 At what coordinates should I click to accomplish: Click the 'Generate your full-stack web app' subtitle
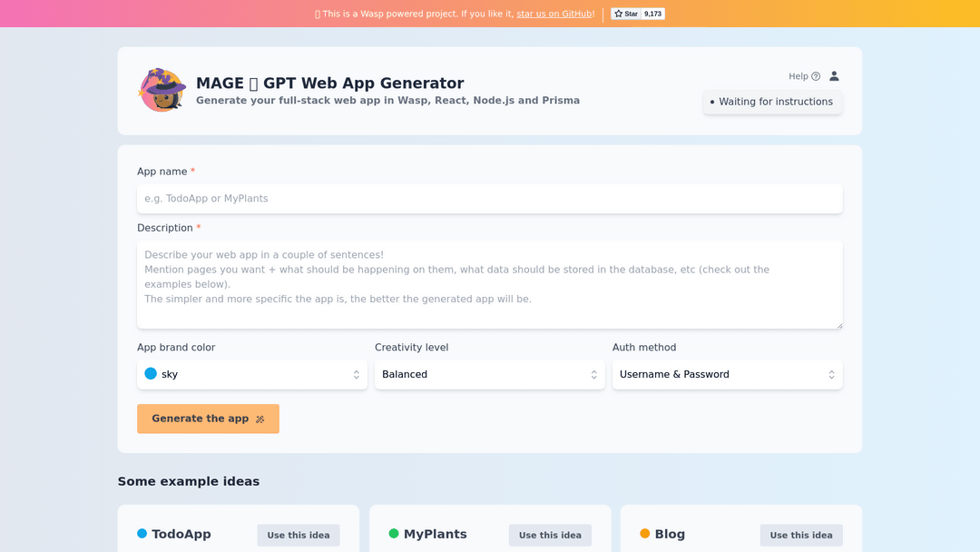pyautogui.click(x=388, y=101)
